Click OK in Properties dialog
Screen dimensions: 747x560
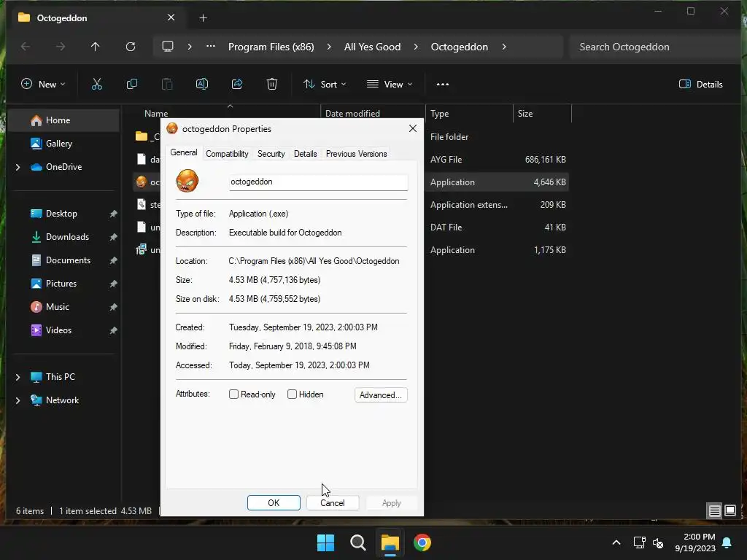pos(274,503)
